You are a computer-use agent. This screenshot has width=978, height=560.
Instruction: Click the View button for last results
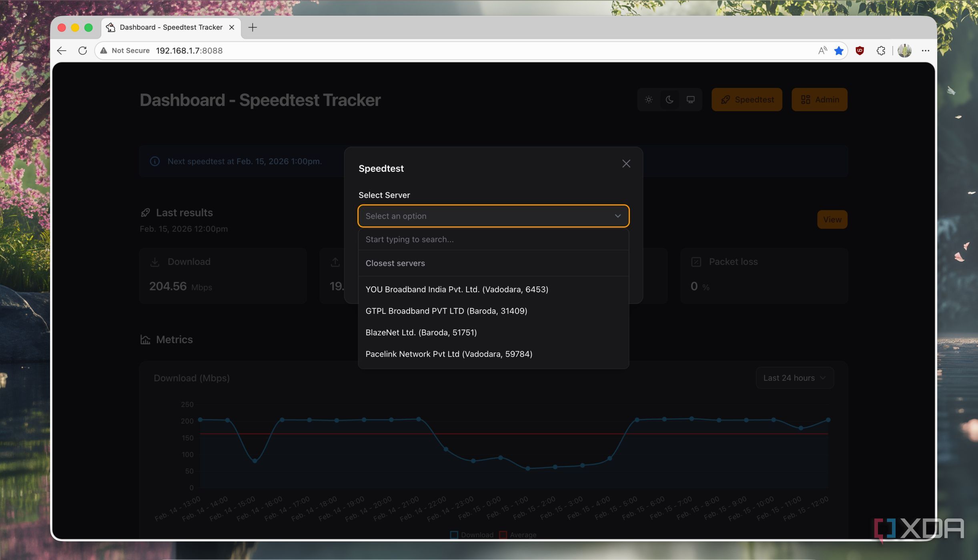click(x=832, y=220)
